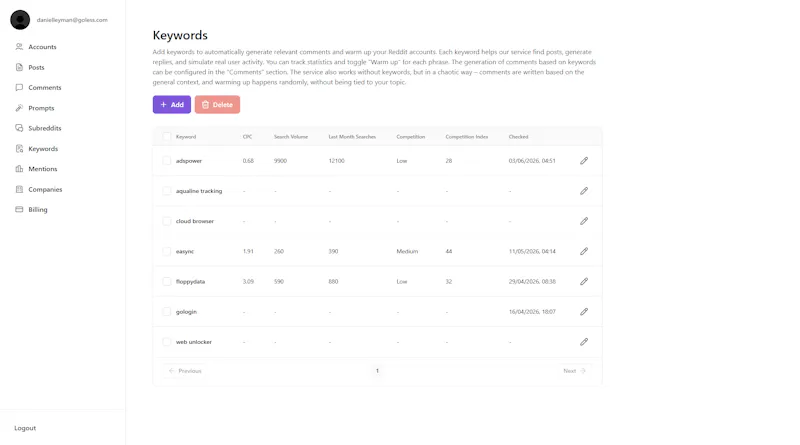The height and width of the screenshot is (445, 800).
Task: Check the adspower row checkbox
Action: tap(167, 161)
